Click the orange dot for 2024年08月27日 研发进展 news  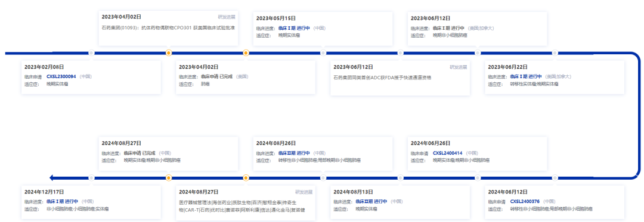(246, 178)
